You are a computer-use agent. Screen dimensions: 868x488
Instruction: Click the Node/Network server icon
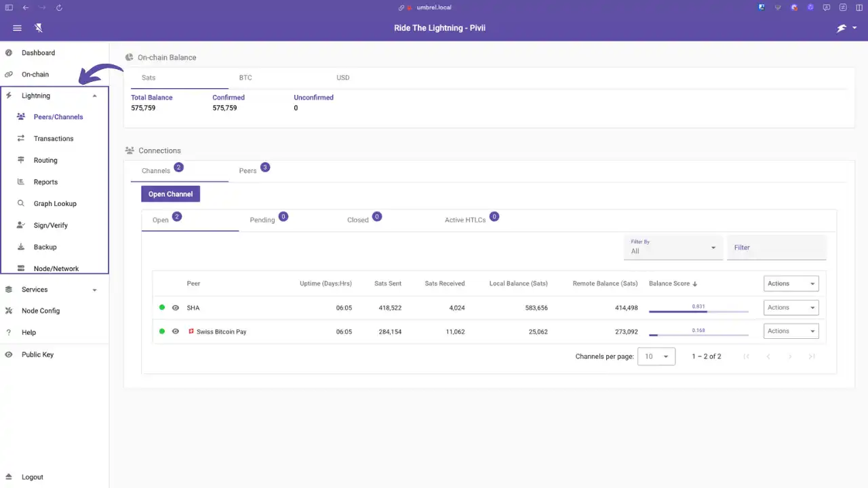click(x=21, y=268)
